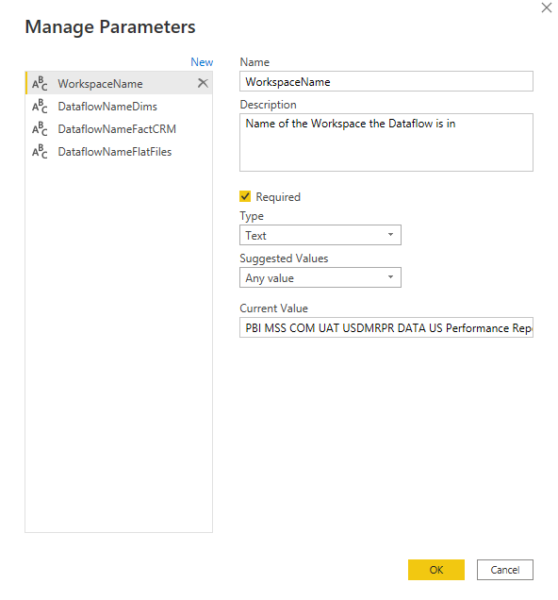Click the ABC text-type icon beside WorkspaceName
The height and width of the screenshot is (600, 558).
coord(40,83)
